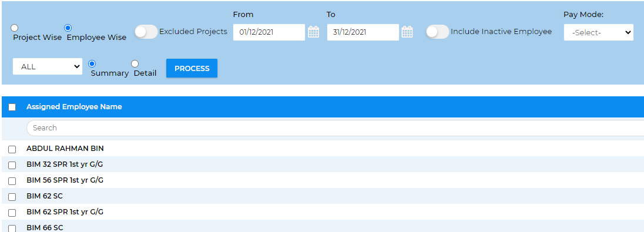Image resolution: width=644 pixels, height=232 pixels.
Task: Enable Include Inactive Employee switch
Action: (x=437, y=32)
